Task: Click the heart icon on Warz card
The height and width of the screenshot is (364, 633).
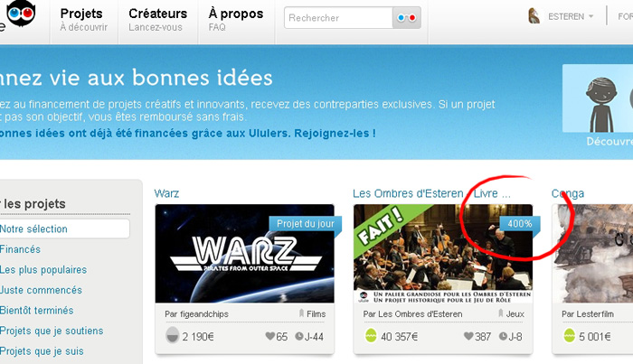Action: coord(269,336)
